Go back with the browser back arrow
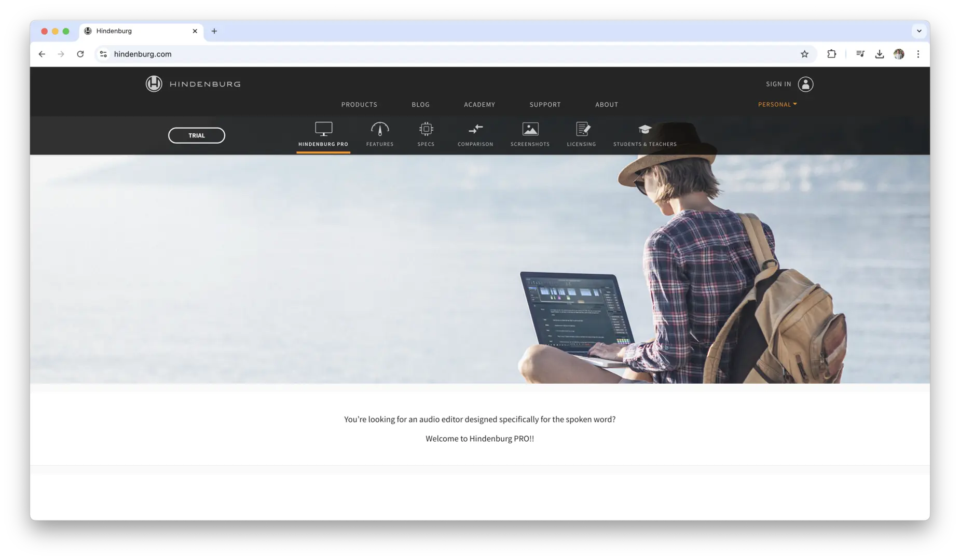 click(42, 54)
